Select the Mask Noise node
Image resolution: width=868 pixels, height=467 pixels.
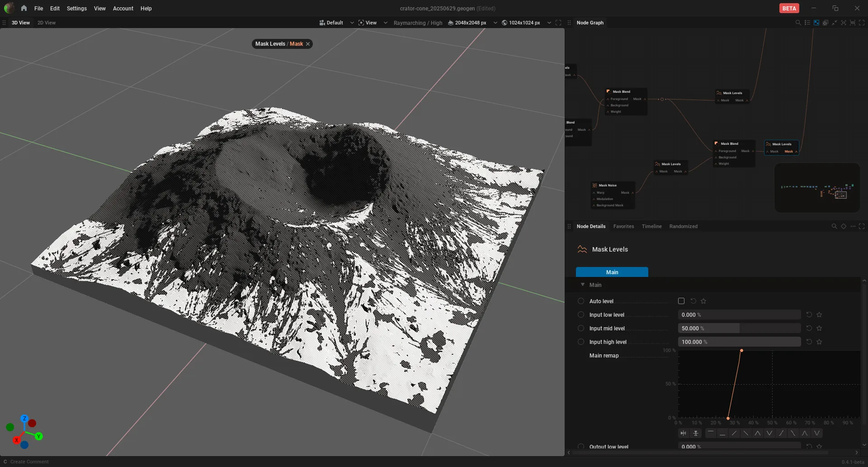[613, 195]
